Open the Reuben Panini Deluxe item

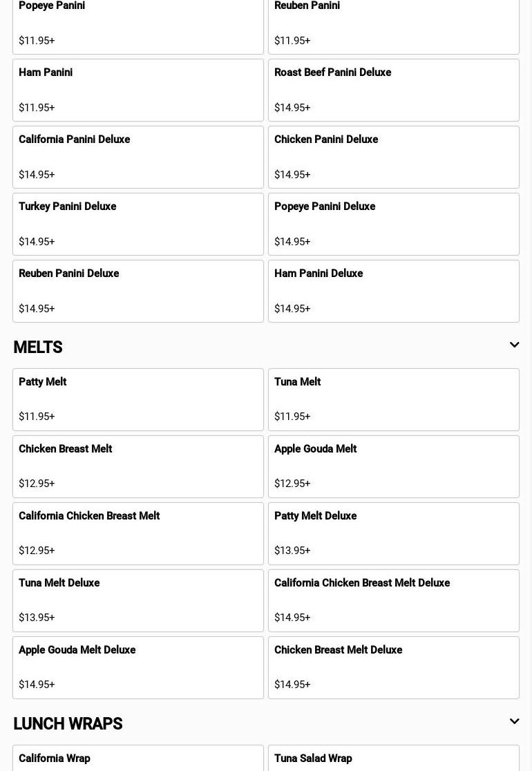click(x=138, y=291)
